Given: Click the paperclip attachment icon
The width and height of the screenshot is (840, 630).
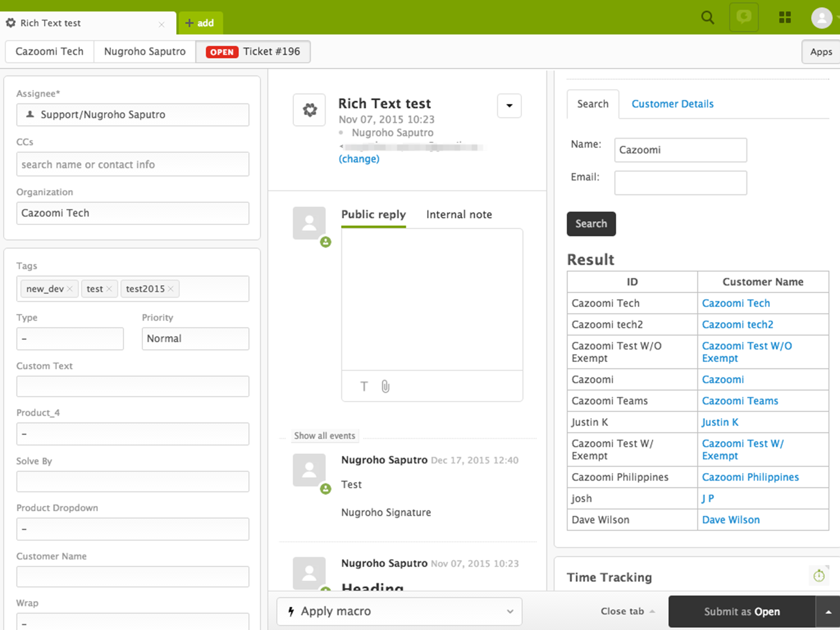Looking at the screenshot, I should 386,386.
